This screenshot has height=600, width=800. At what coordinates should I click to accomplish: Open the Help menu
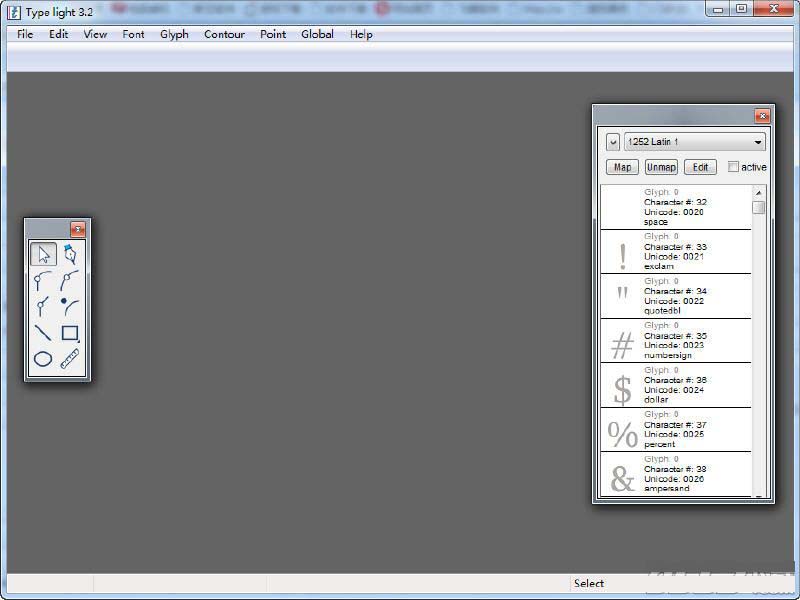click(361, 34)
